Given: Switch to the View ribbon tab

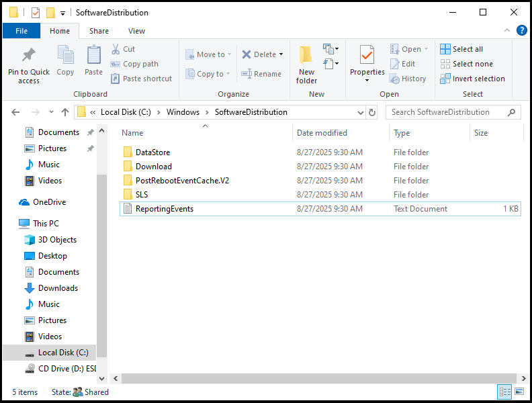Looking at the screenshot, I should [137, 31].
